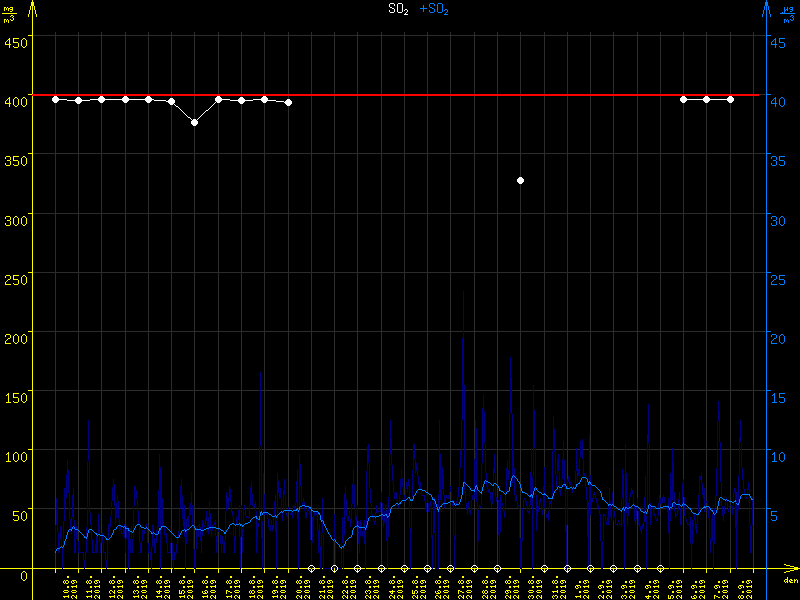Screen dimensions: 800x600
Task: Click the isolated white data point near 330
Action: pos(520,180)
